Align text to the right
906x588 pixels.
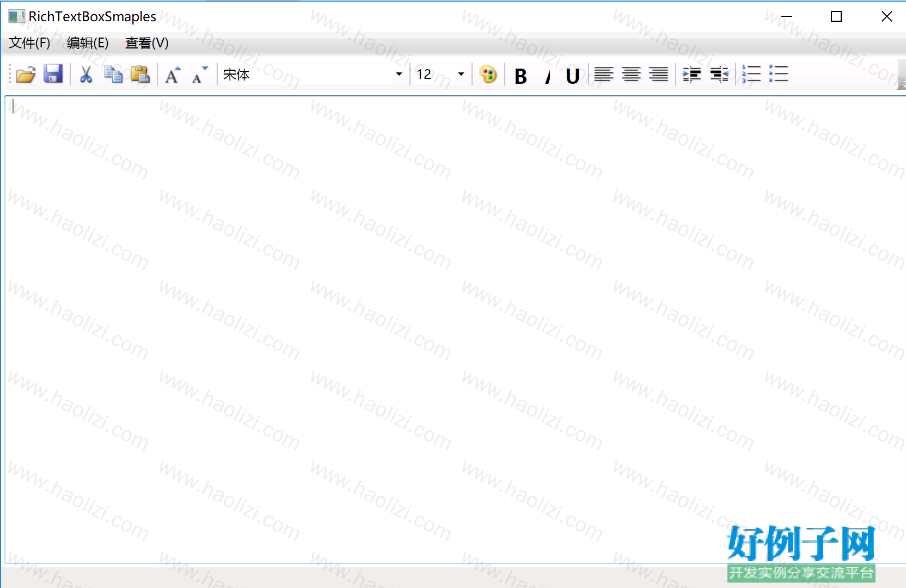pyautogui.click(x=659, y=74)
